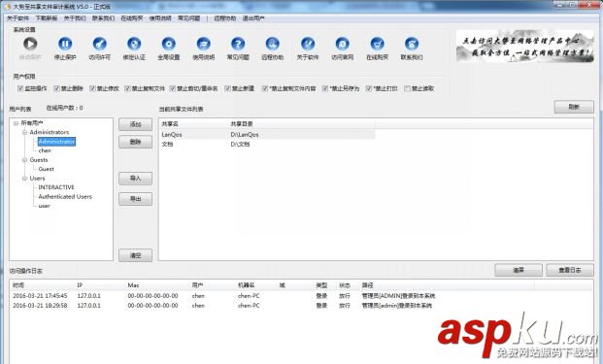Toggle the 禁止新建 checkbox
The image size is (603, 364).
click(227, 88)
